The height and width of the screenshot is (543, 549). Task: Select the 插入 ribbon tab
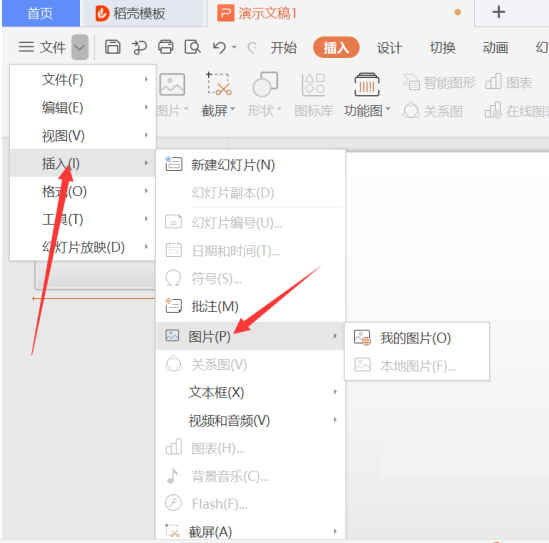[x=336, y=47]
